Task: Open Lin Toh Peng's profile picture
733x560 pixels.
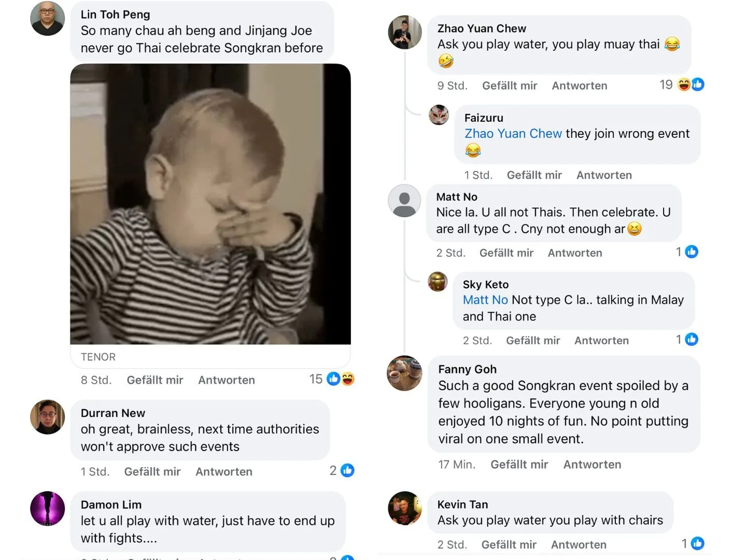Action: [x=48, y=19]
